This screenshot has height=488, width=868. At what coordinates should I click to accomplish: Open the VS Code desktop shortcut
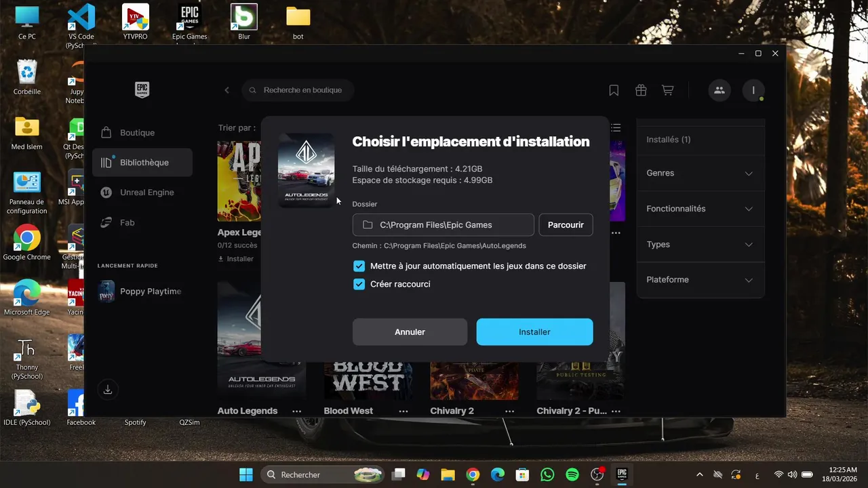(81, 26)
